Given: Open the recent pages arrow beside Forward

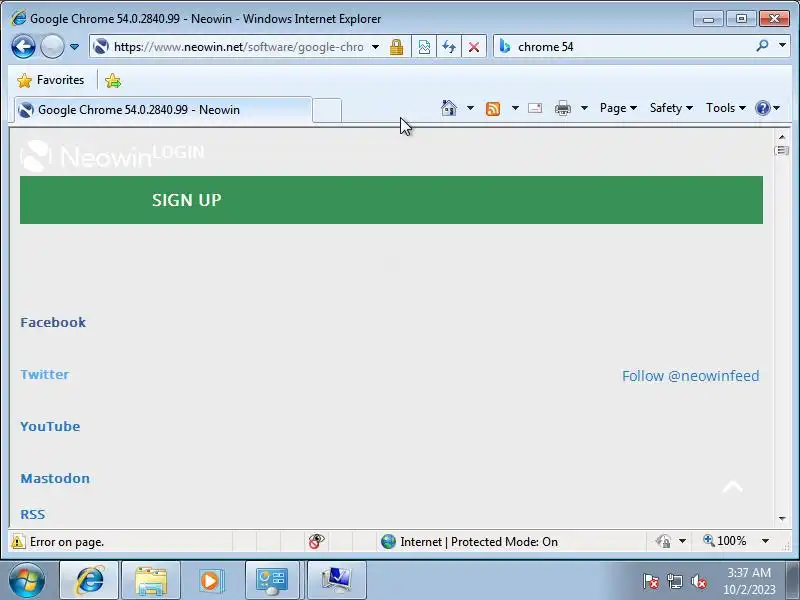Looking at the screenshot, I should (74, 47).
